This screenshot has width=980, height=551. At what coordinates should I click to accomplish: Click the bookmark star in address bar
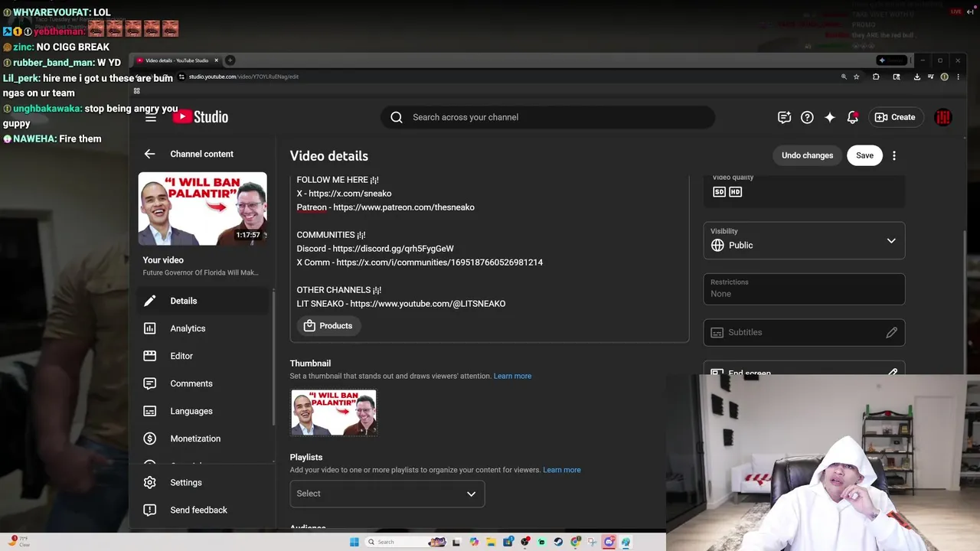856,77
